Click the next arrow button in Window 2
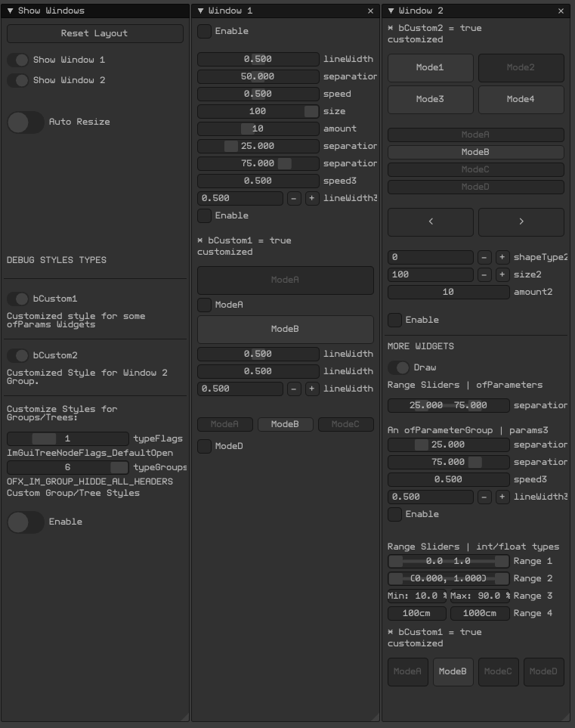Viewport: 575px width, 728px height. [521, 222]
